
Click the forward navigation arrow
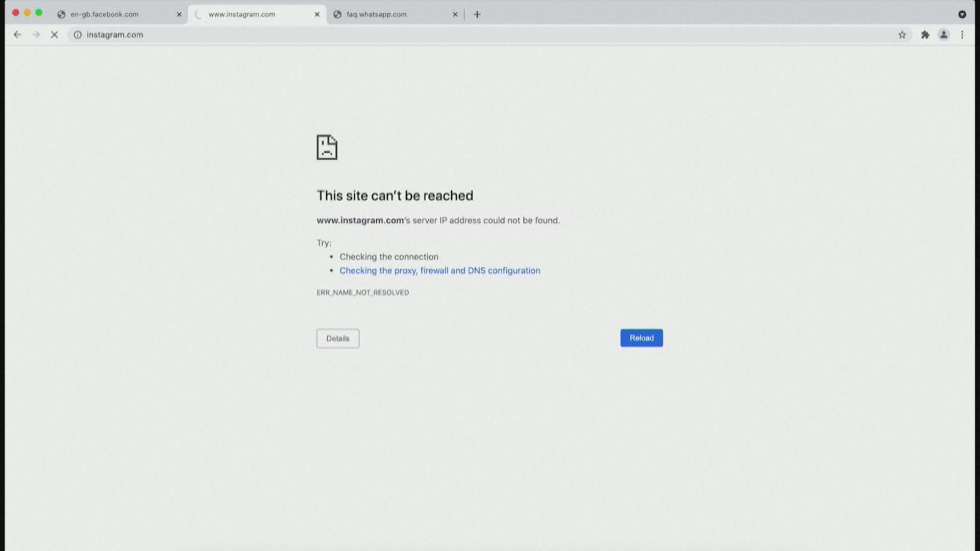36,35
